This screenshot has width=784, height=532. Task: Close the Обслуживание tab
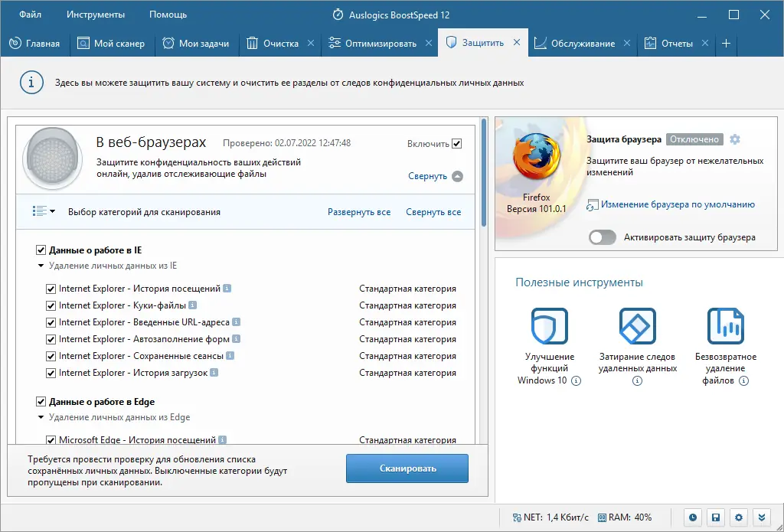coord(626,44)
